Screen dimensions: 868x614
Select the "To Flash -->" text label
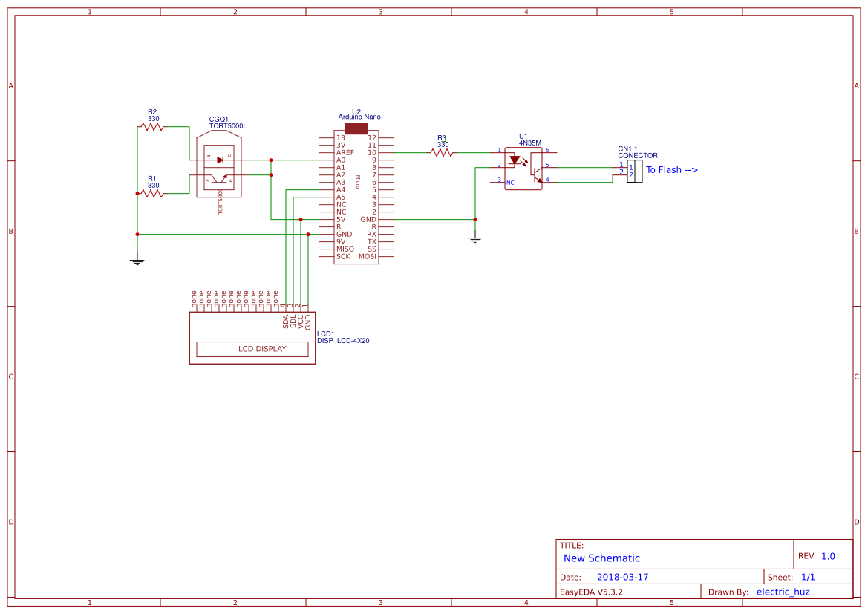coord(671,170)
